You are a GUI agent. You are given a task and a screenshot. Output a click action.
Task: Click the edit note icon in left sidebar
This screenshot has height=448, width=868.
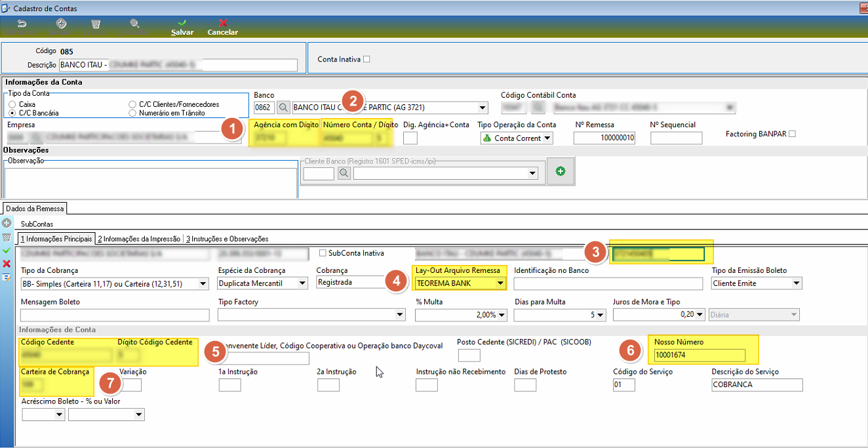(x=7, y=277)
